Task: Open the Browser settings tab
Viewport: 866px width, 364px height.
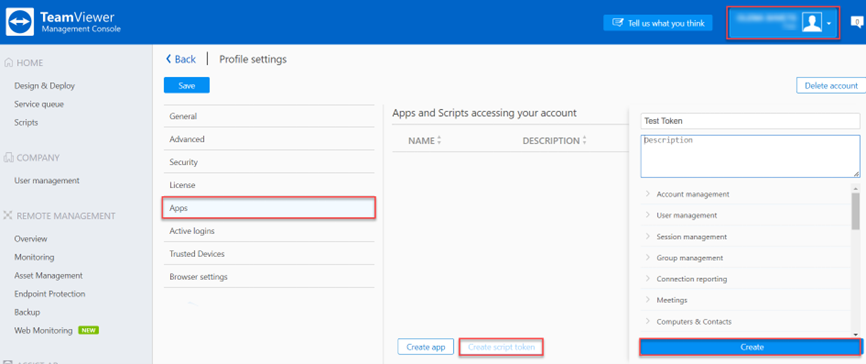Action: (x=269, y=277)
